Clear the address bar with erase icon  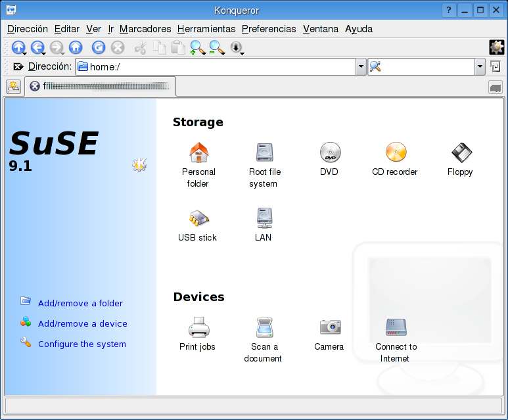pos(18,67)
